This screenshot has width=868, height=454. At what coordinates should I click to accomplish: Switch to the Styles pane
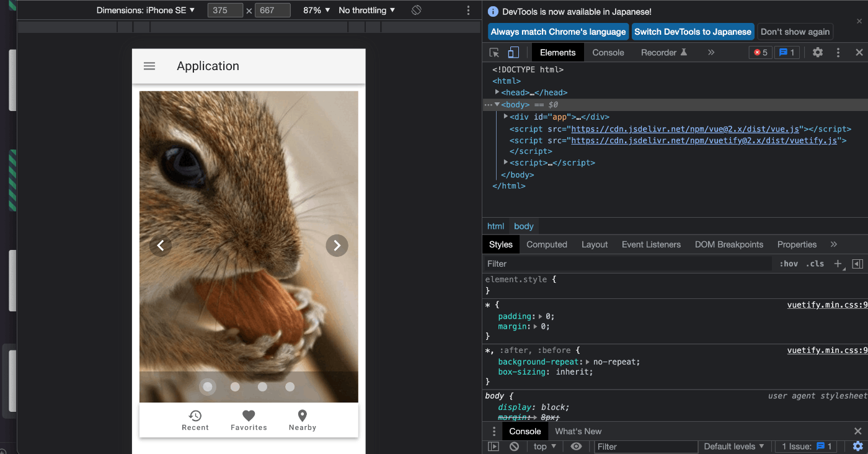(x=501, y=244)
